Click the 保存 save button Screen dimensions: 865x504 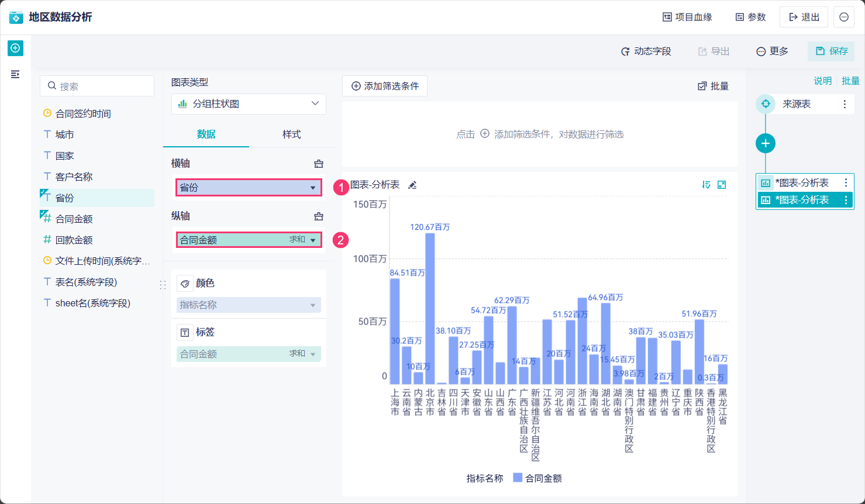tap(831, 51)
